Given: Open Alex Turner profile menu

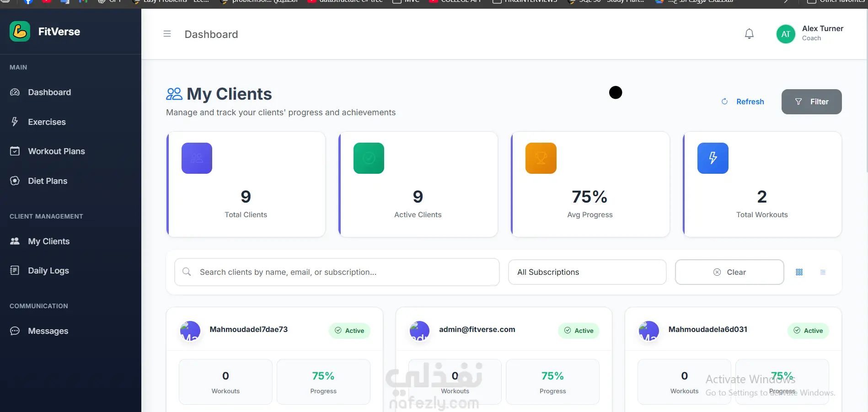Looking at the screenshot, I should tap(822, 33).
